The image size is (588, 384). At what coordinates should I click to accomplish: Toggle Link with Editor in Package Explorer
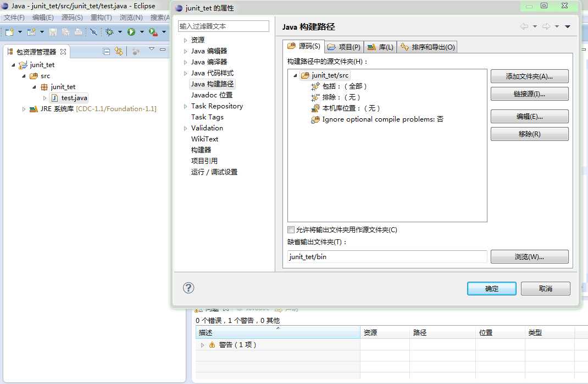119,51
